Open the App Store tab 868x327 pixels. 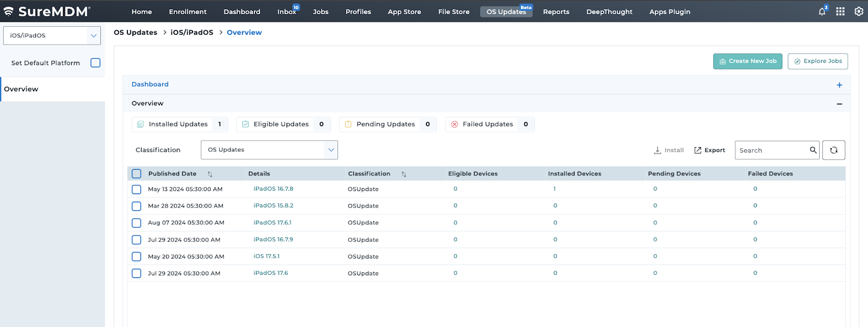click(405, 12)
